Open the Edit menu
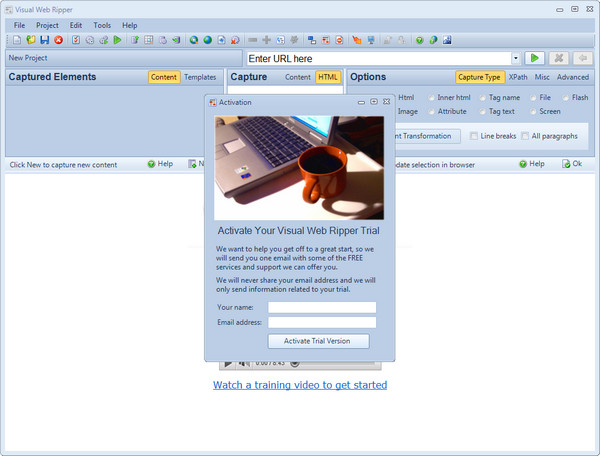The width and height of the screenshot is (600, 456). pos(76,25)
